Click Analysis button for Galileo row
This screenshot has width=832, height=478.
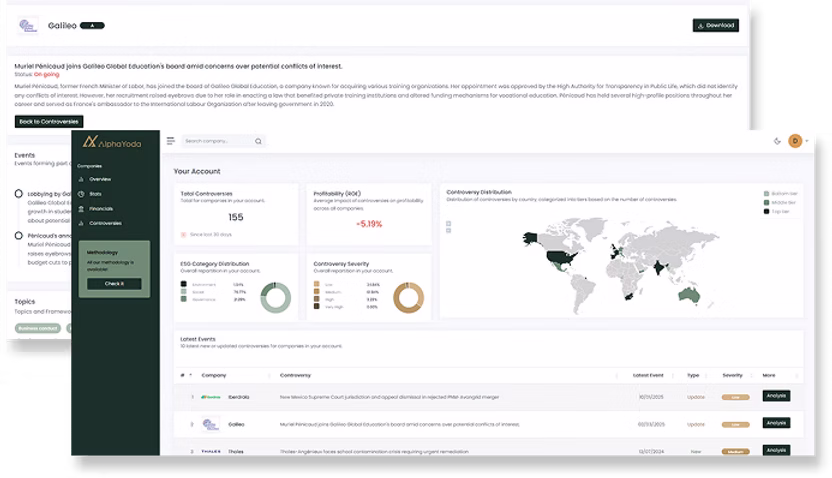776,423
